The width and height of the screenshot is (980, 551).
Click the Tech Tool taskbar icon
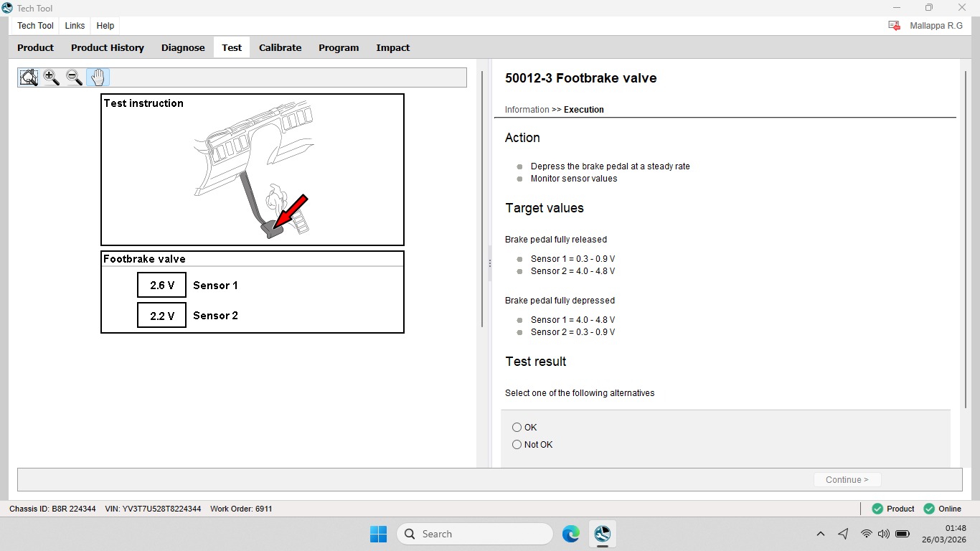tap(602, 534)
